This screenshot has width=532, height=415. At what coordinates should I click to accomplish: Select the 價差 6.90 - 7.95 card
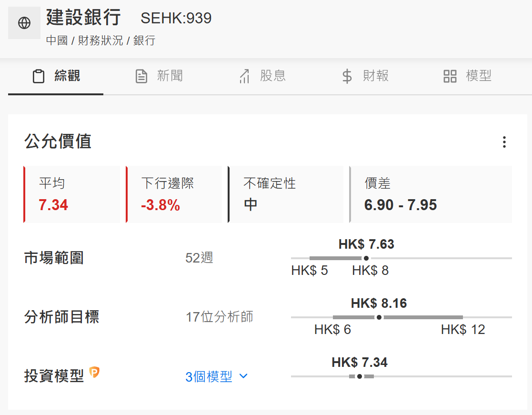coord(431,194)
